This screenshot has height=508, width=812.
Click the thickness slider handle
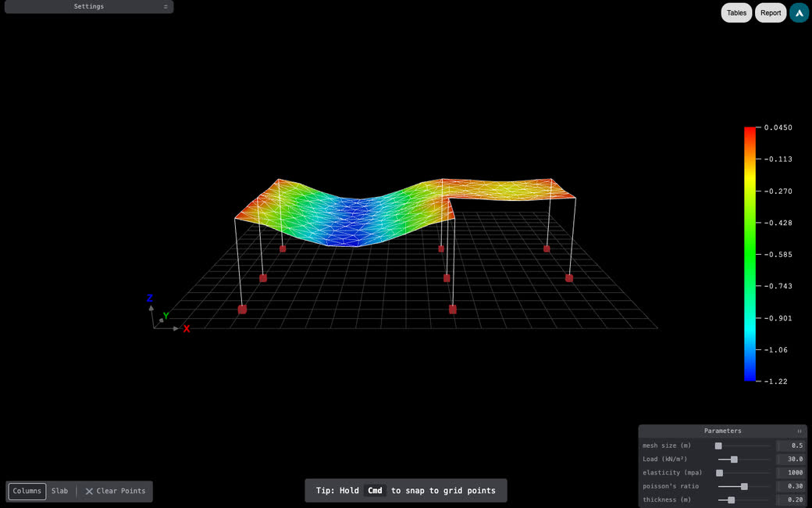tap(732, 499)
